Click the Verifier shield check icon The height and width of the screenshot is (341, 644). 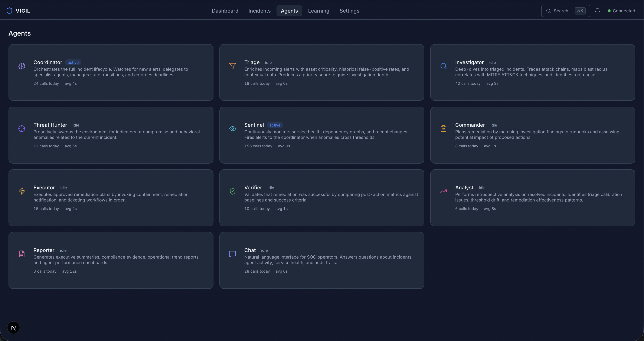click(x=232, y=191)
